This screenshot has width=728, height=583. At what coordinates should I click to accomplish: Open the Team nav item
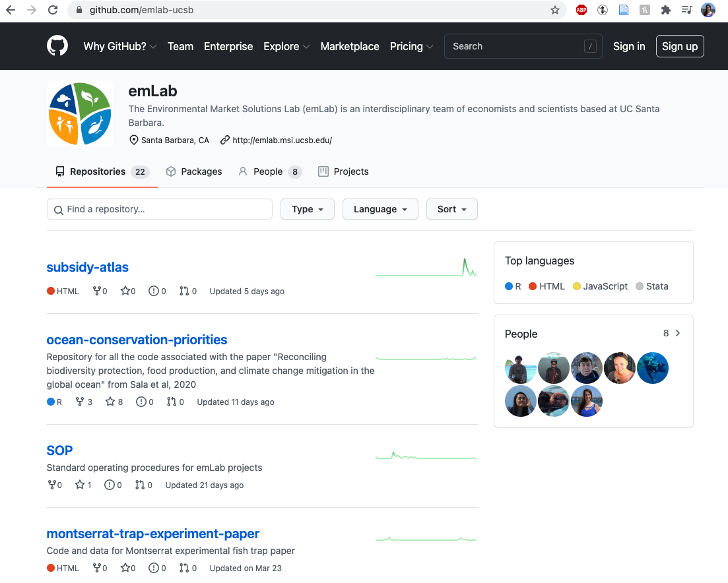(180, 46)
